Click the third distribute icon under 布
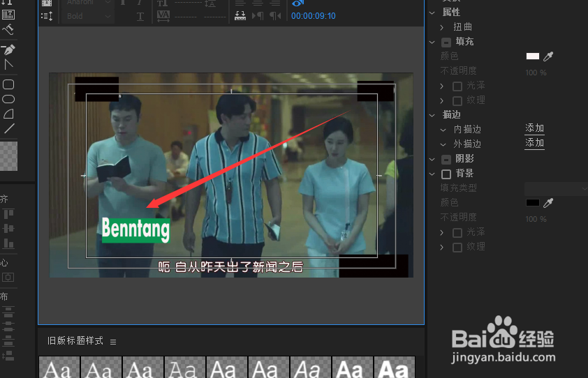The image size is (588, 378). pyautogui.click(x=8, y=341)
